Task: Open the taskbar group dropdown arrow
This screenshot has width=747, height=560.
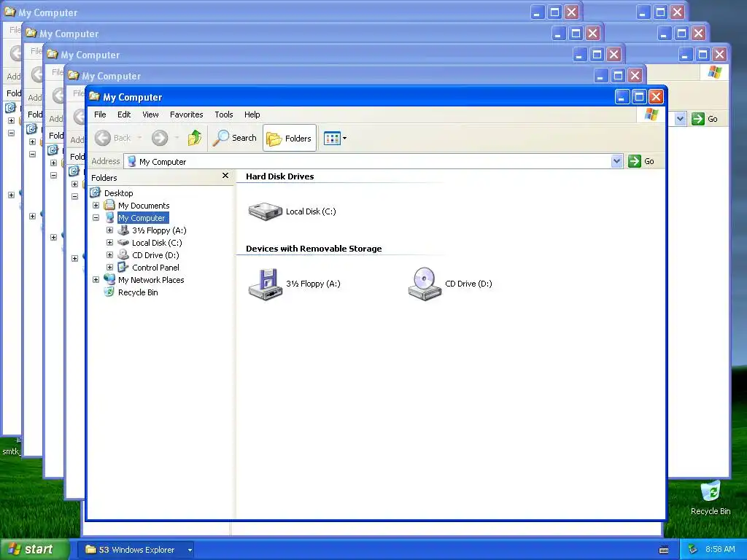Action: point(190,550)
